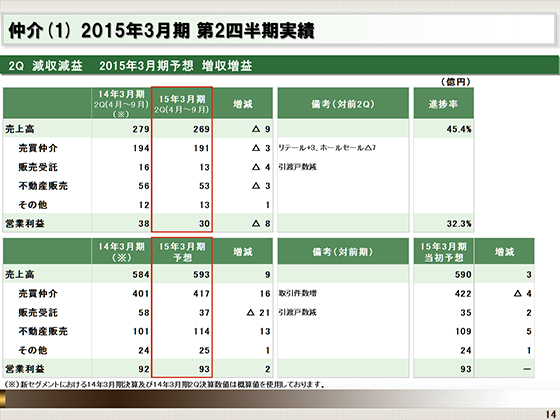This screenshot has width=560, height=420.
Task: Click header 15年3月期 2Q(4月~9月)
Action: coord(182,104)
